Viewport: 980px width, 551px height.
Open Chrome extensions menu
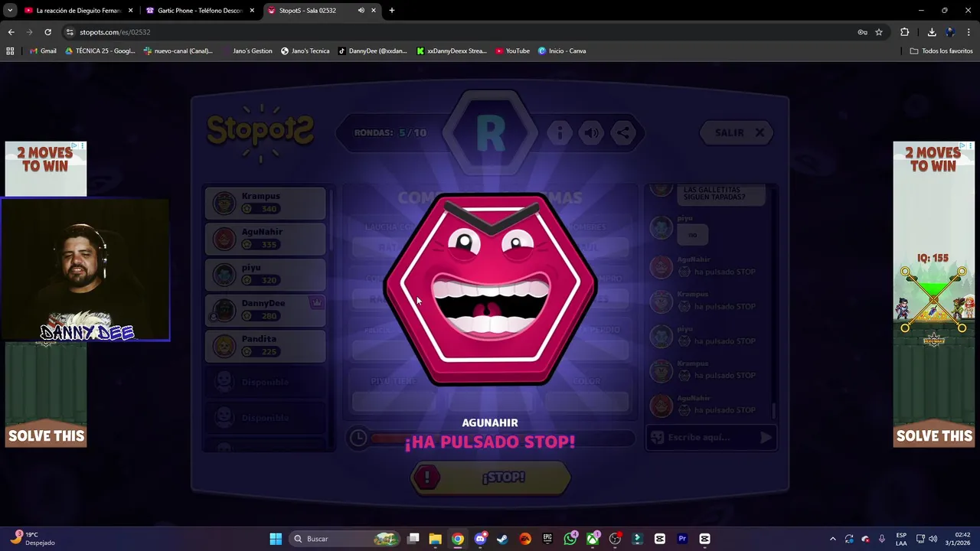(x=905, y=32)
